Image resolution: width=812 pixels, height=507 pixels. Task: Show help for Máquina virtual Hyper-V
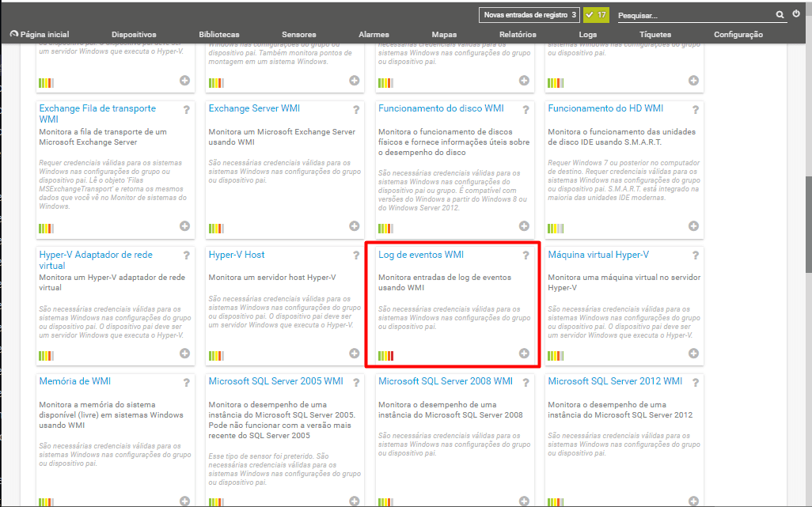[x=696, y=255]
